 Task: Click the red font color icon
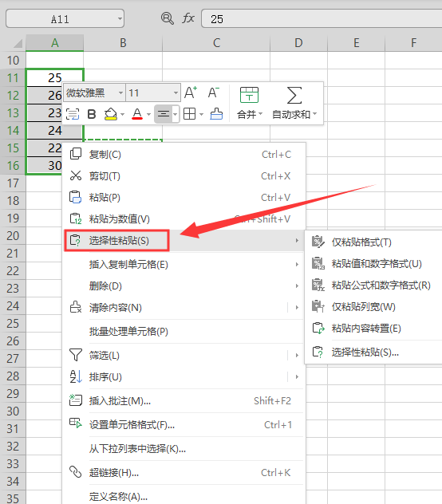pos(137,114)
